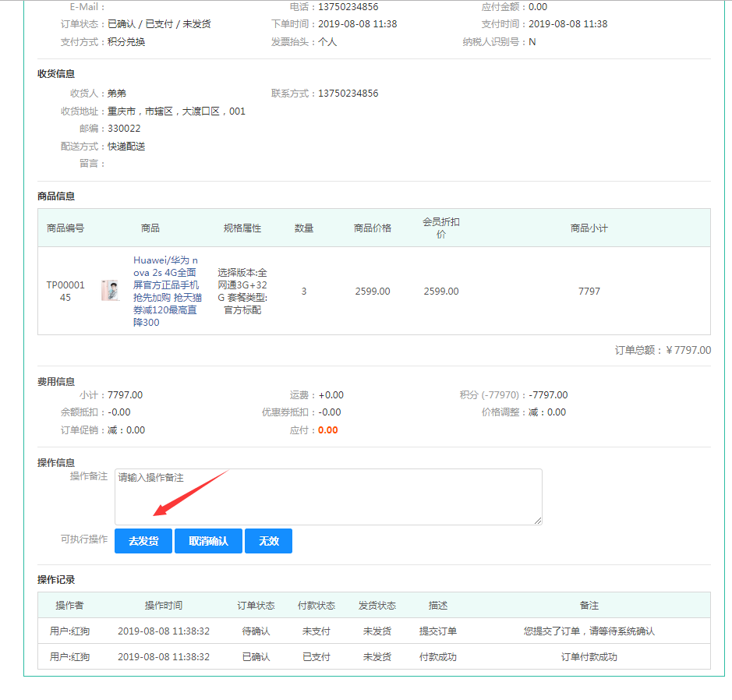Click the Huawei product thumbnail image

point(110,291)
